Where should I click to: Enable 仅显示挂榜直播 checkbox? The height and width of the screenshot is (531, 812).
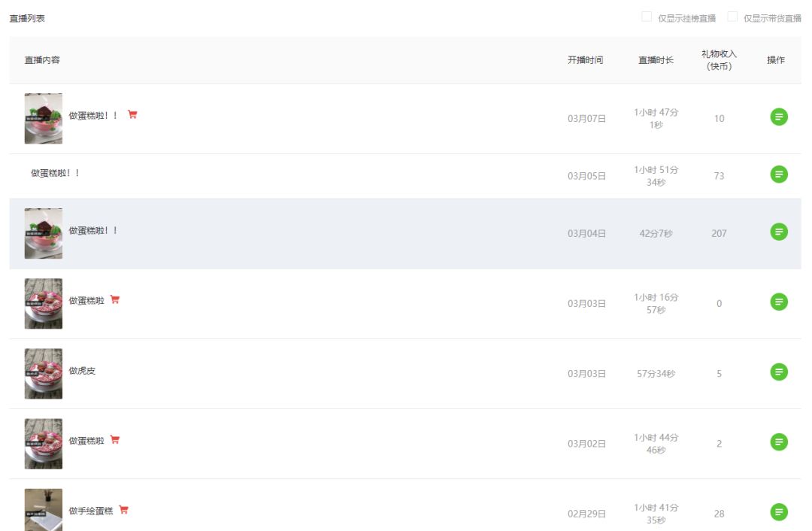(x=647, y=17)
